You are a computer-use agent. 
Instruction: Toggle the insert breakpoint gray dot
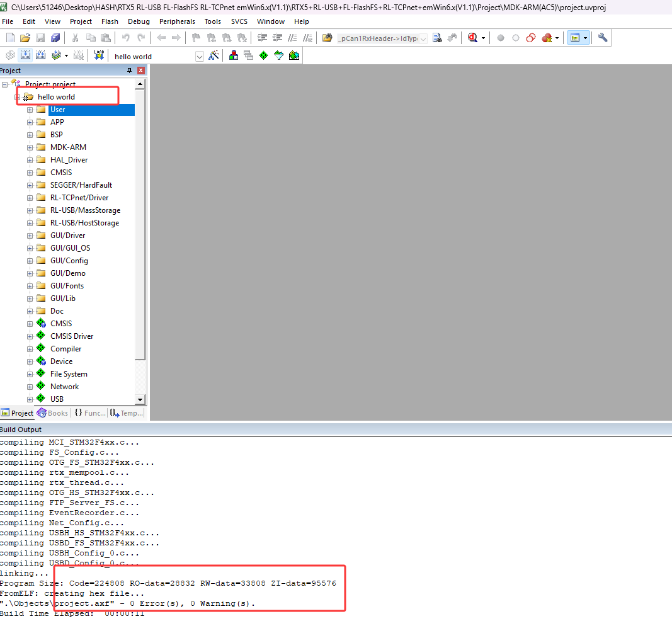pyautogui.click(x=500, y=38)
